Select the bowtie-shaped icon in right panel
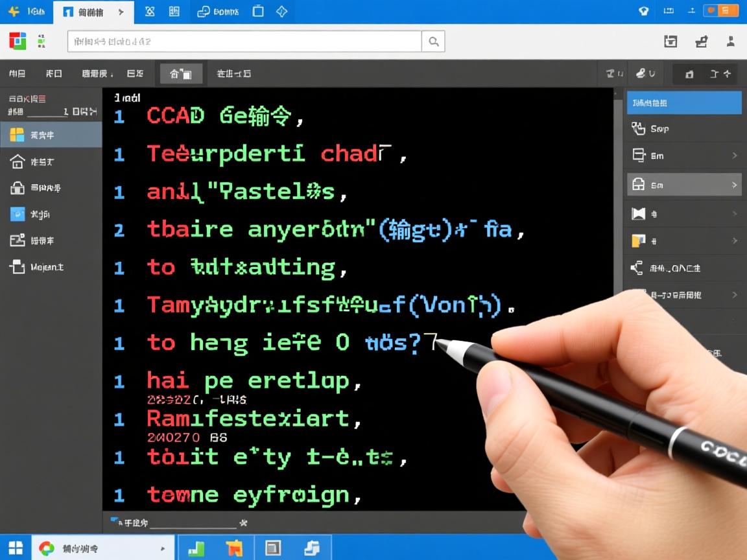The height and width of the screenshot is (560, 747). click(x=638, y=213)
